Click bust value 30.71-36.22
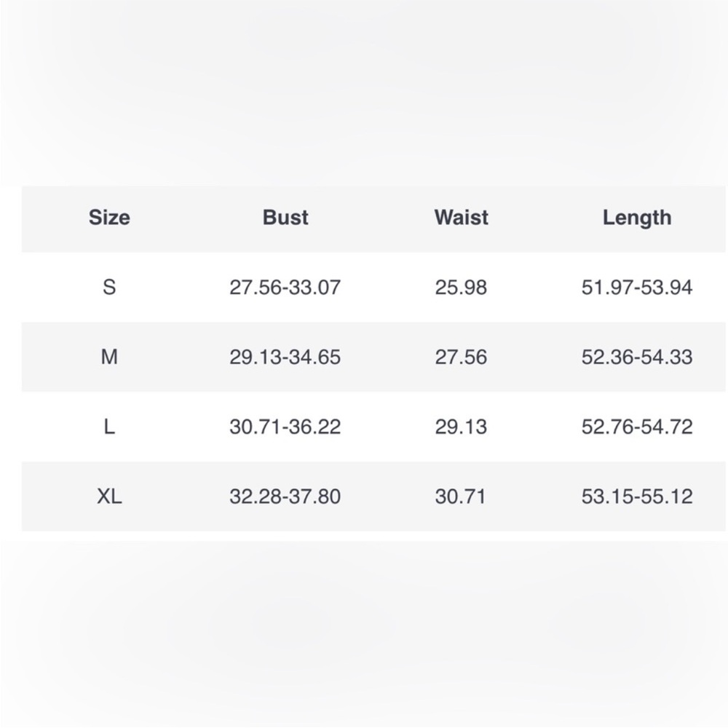728x728 pixels. pyautogui.click(x=285, y=426)
